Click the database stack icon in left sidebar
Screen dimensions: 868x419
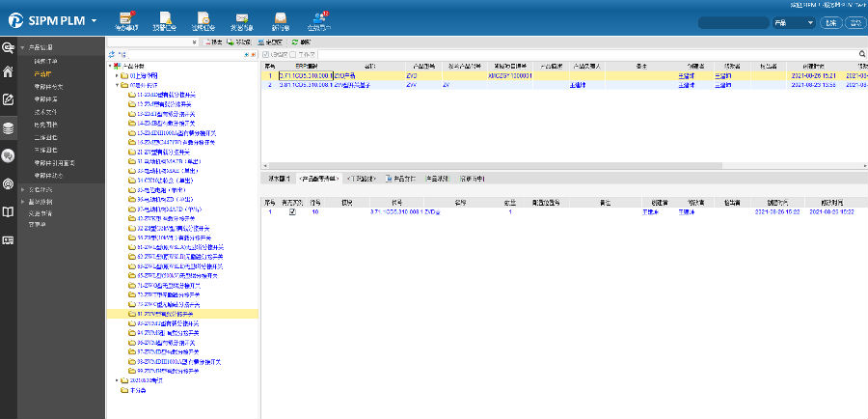9,127
